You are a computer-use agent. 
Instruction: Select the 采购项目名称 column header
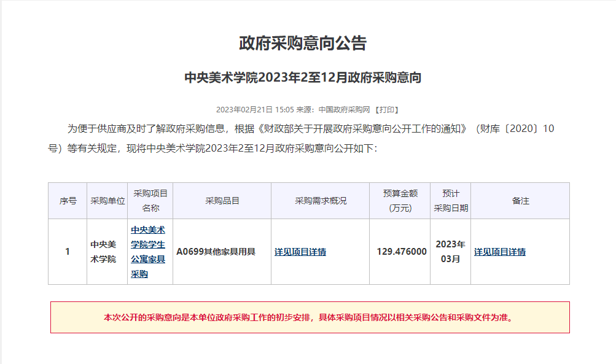[150, 201]
